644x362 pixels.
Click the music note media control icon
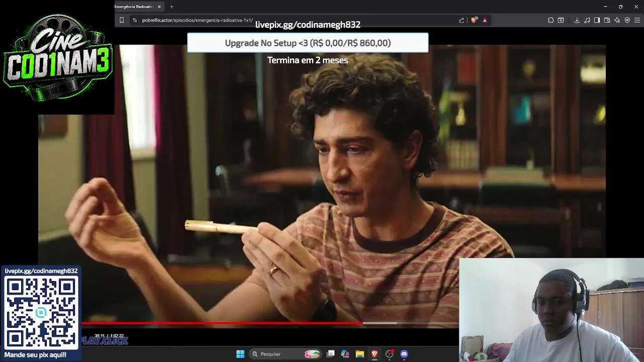coord(587,20)
